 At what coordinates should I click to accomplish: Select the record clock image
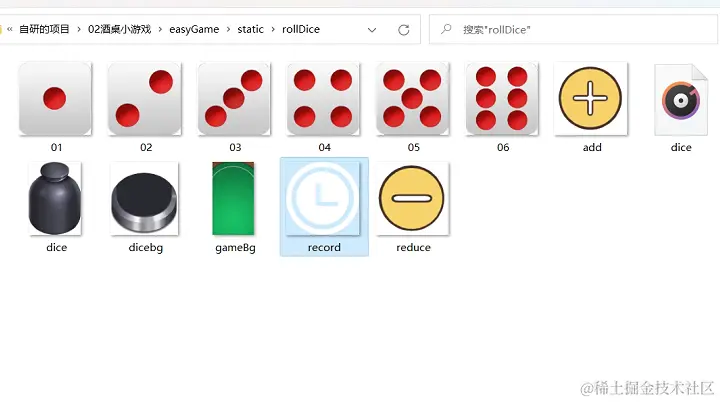tap(323, 198)
